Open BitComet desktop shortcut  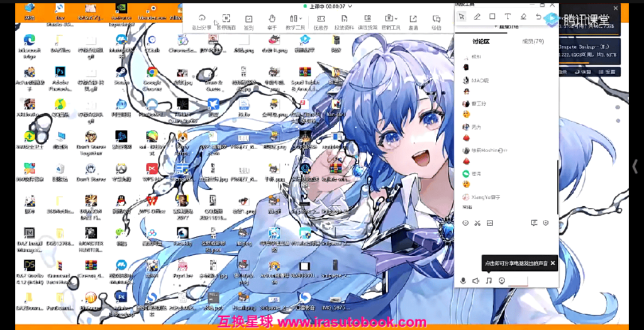point(91,301)
